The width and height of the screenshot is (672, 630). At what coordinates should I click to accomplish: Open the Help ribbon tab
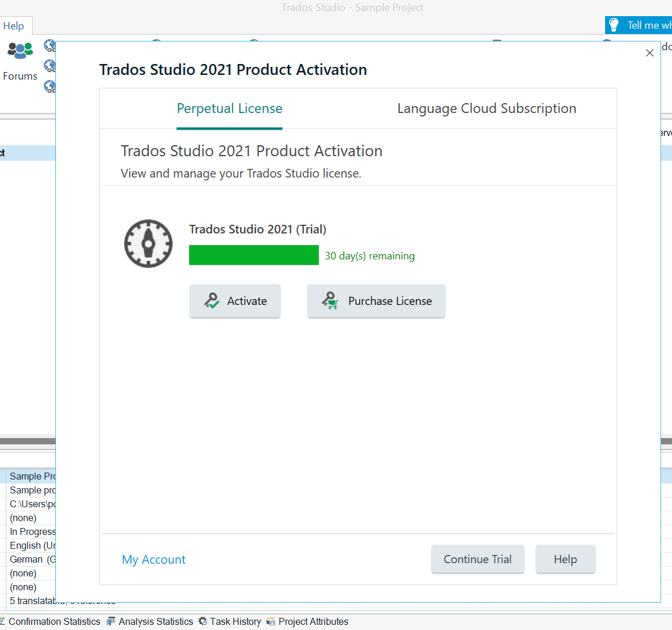13,26
